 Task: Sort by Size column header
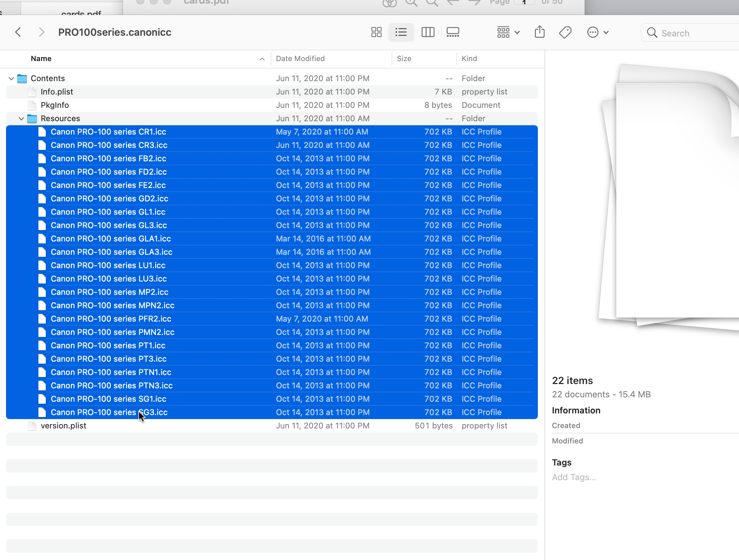[404, 59]
